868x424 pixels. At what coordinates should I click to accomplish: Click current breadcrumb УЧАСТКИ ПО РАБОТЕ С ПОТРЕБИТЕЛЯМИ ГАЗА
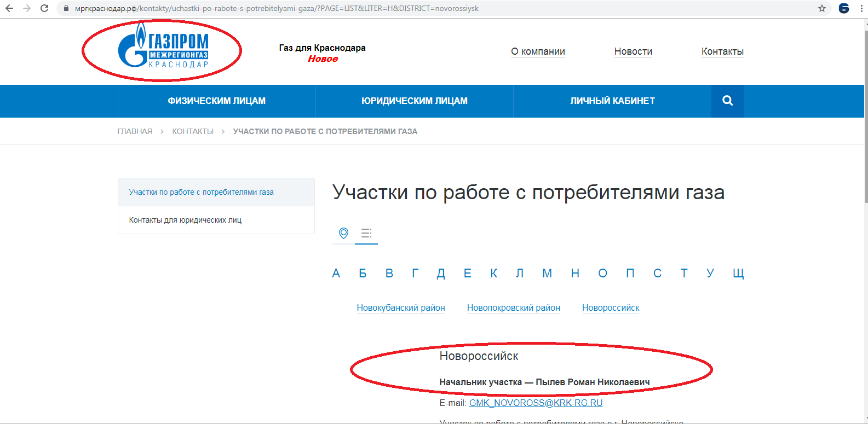(325, 131)
